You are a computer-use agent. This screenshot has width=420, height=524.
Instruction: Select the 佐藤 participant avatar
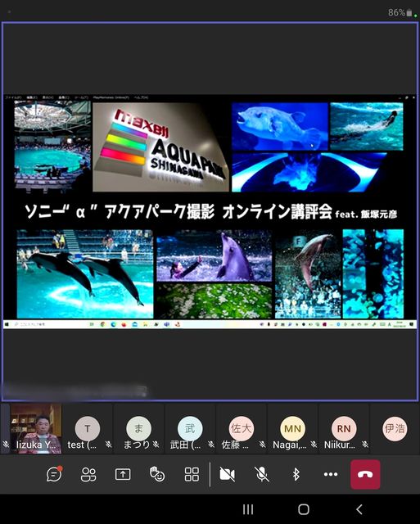tap(242, 428)
